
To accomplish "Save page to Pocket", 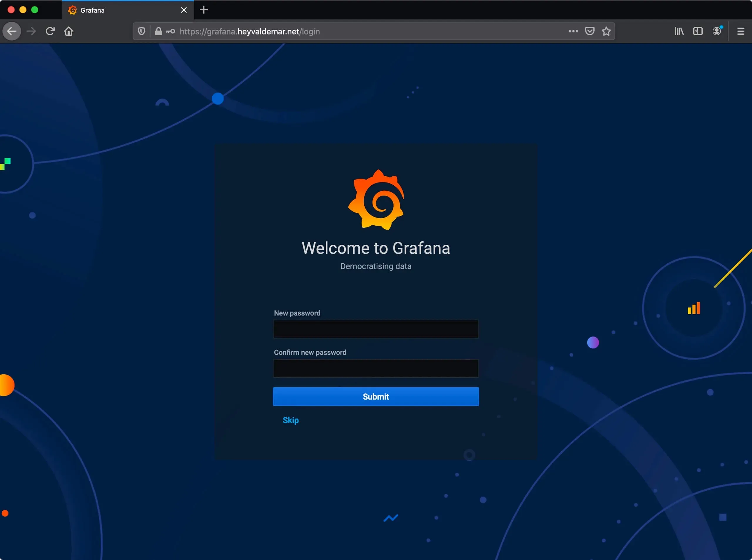I will 590,31.
